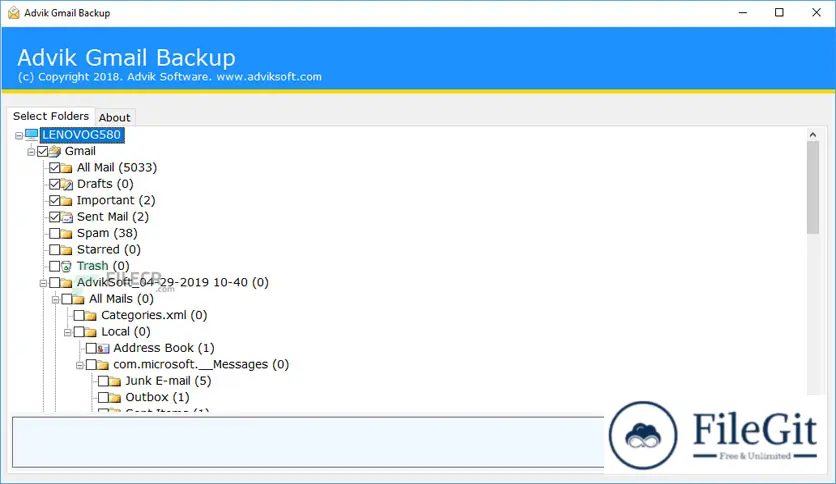836x484 pixels.
Task: Uncheck the Sent Mail (2) checkbox
Action: tap(54, 217)
